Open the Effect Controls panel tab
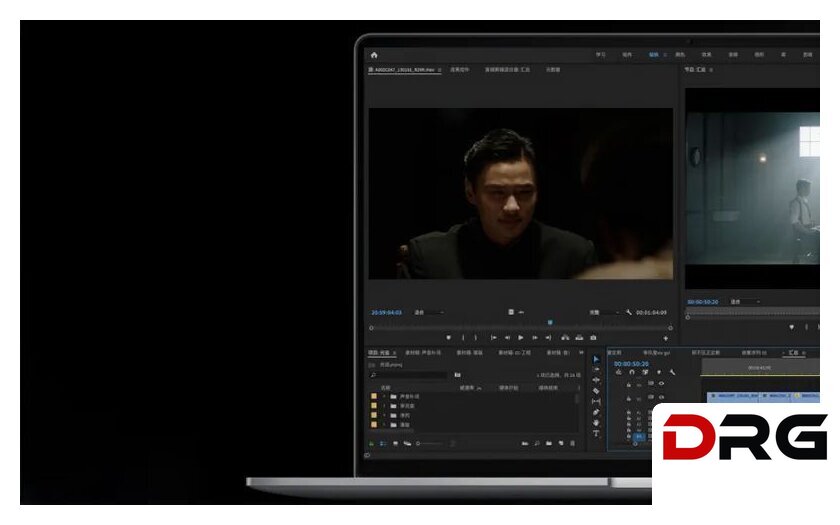Screen dimensions: 840x525 coord(460,70)
